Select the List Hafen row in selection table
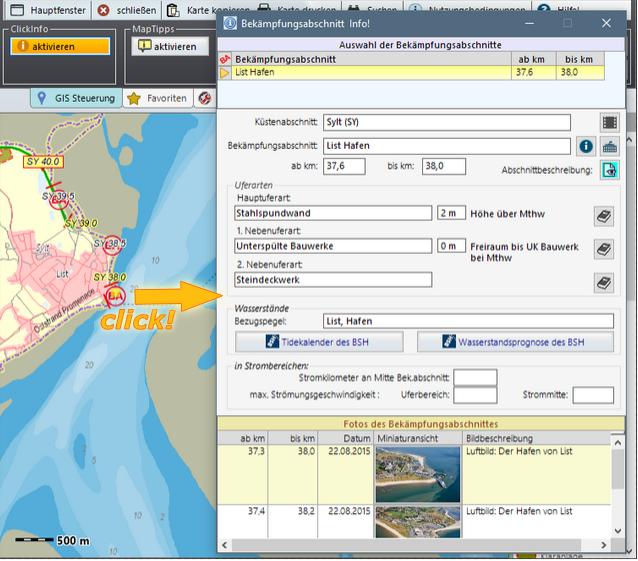Screen dimensions: 638x561 pyautogui.click(x=411, y=72)
